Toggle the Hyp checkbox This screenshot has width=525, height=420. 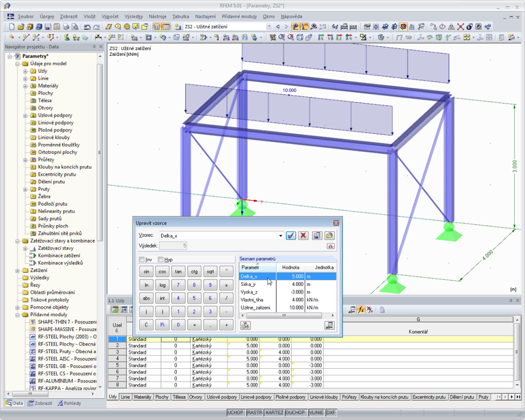(160, 259)
